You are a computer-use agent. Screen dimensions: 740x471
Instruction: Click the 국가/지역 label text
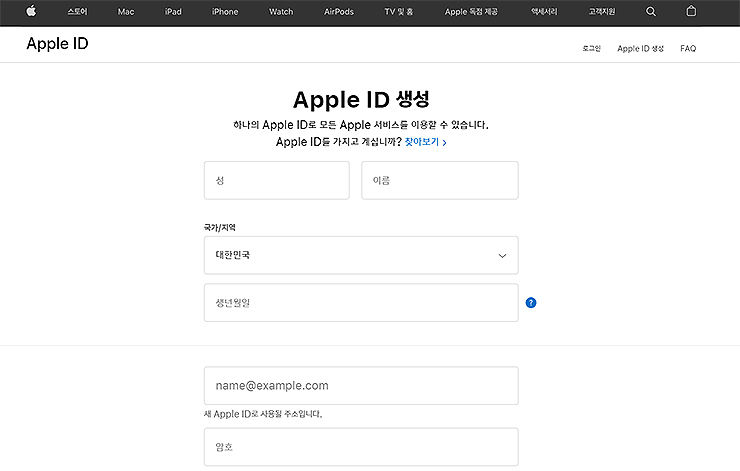click(219, 227)
